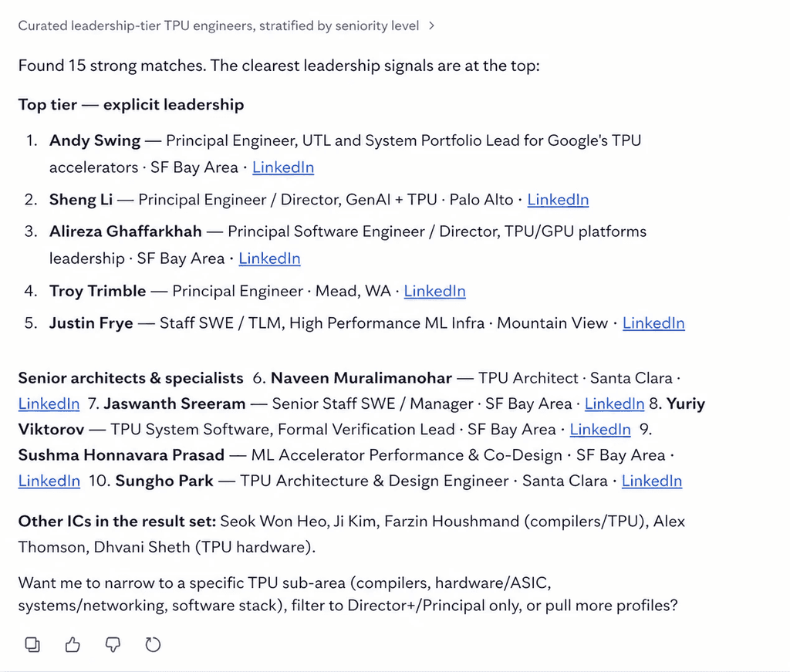Open Justin Frye's LinkedIn link

pos(653,323)
